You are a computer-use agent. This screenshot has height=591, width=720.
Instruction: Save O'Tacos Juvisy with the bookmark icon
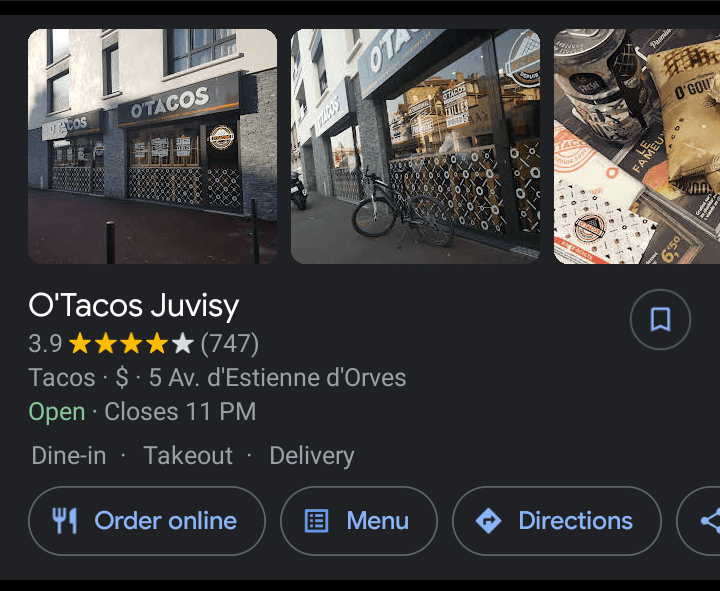pos(660,319)
